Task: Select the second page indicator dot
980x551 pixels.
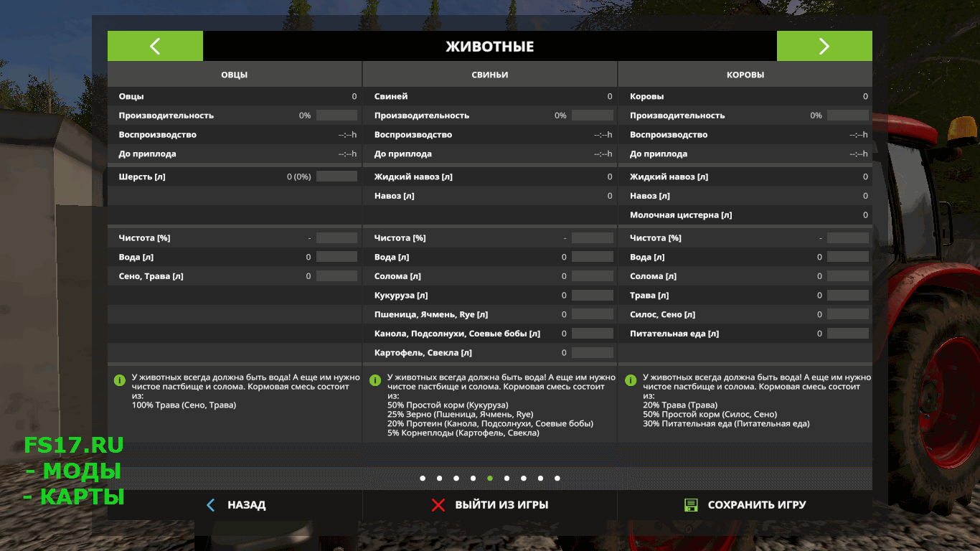Action: point(439,478)
